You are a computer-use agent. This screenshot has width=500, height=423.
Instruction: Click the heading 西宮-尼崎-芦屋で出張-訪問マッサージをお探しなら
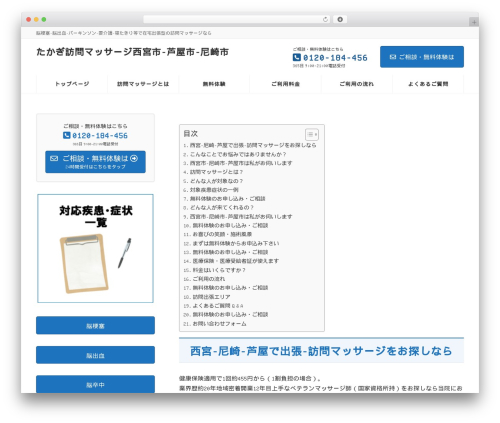[321, 351]
